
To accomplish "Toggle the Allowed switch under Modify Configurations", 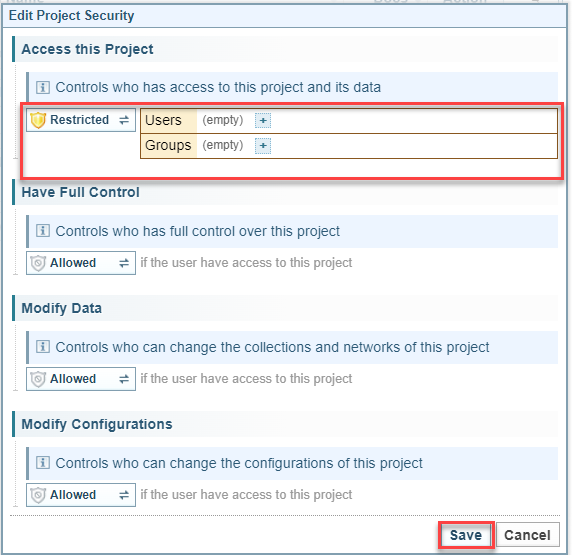I will pyautogui.click(x=124, y=495).
